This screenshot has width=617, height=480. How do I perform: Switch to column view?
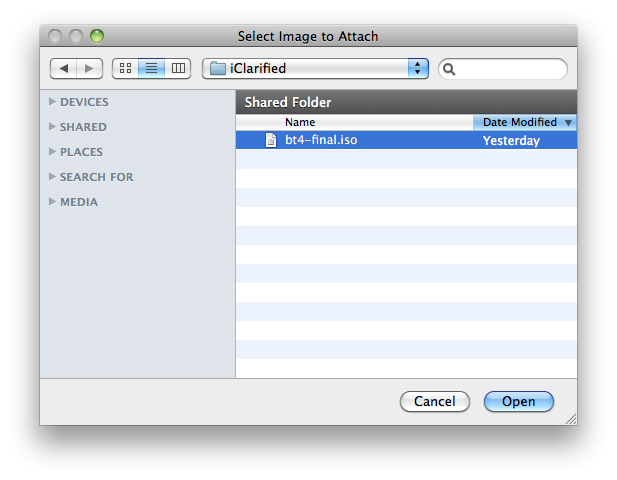click(x=178, y=68)
